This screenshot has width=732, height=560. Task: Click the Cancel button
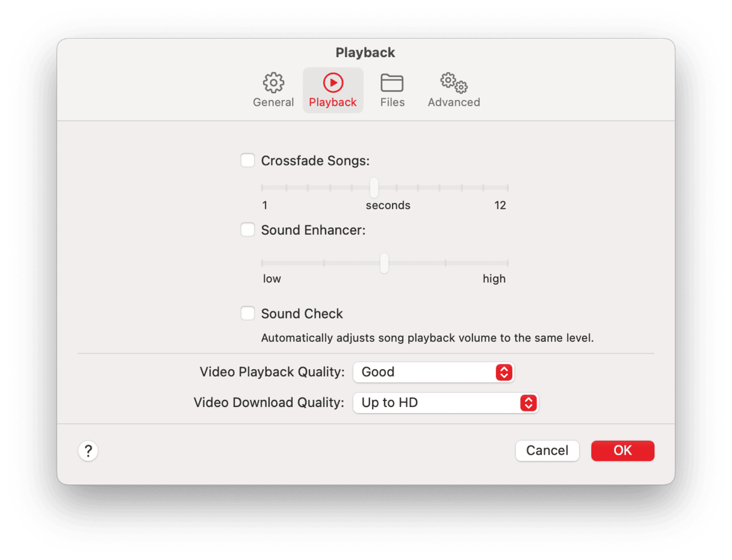pos(547,450)
